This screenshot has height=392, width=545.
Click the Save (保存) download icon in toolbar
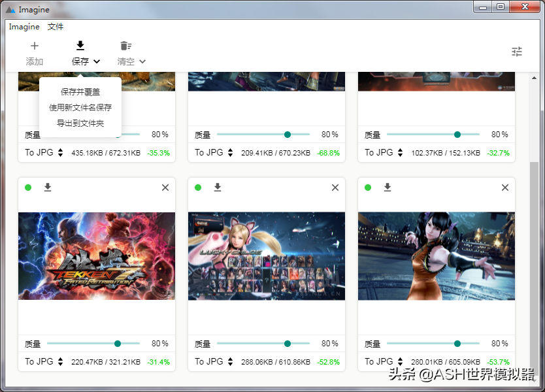click(80, 46)
